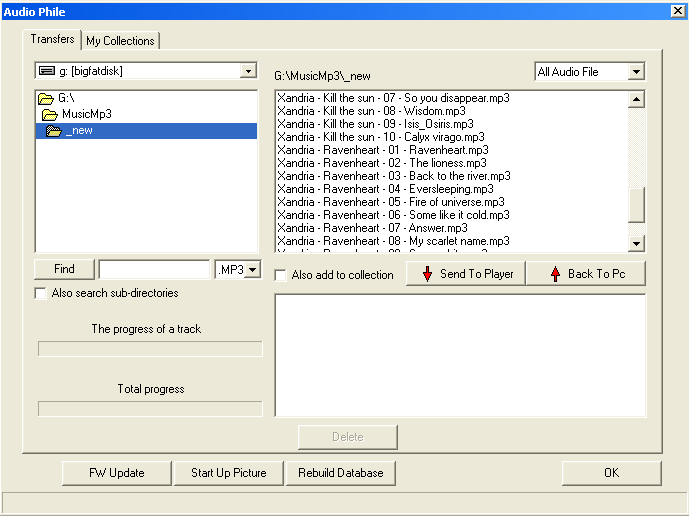Image resolution: width=689 pixels, height=516 pixels.
Task: Click the Total progress bar
Action: coord(150,409)
